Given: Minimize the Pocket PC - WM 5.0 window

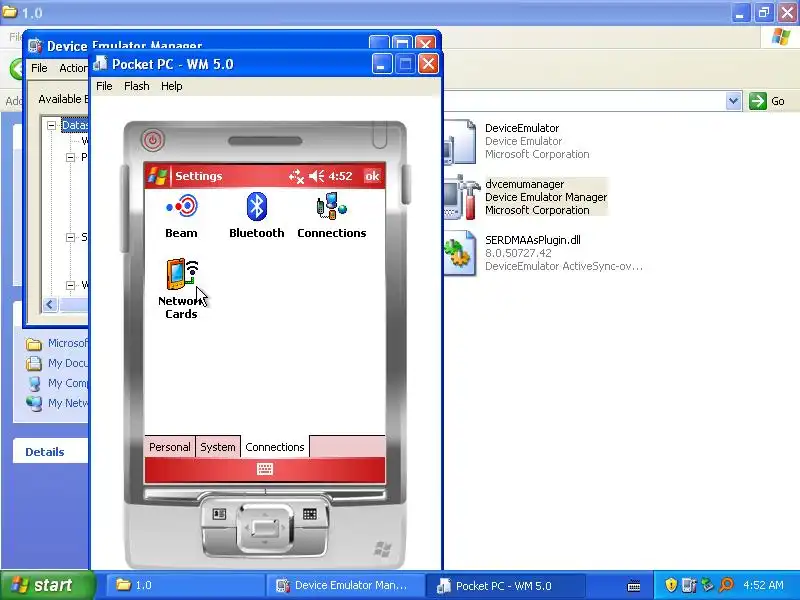Looking at the screenshot, I should click(382, 64).
